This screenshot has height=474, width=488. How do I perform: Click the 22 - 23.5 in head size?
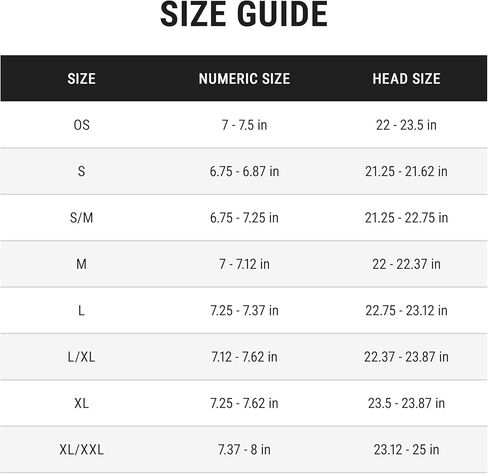pos(406,125)
